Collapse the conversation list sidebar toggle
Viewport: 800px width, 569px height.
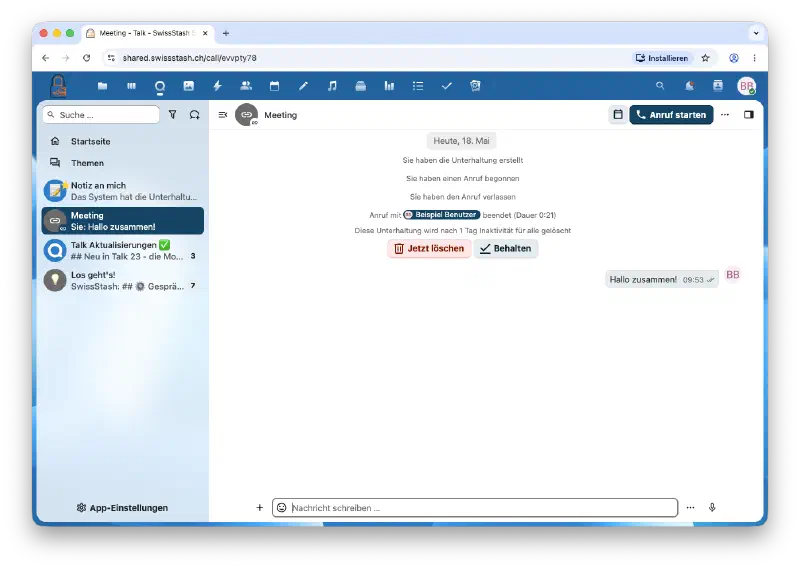pyautogui.click(x=222, y=115)
